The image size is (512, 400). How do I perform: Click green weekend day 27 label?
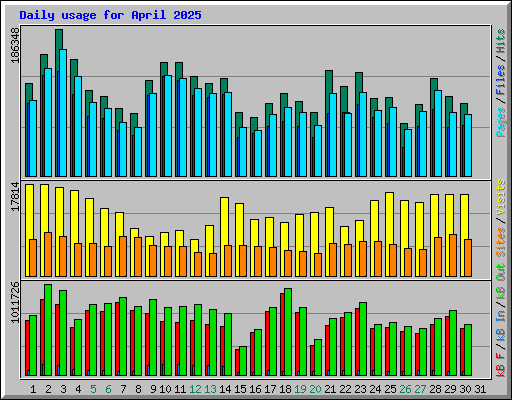click(x=420, y=389)
